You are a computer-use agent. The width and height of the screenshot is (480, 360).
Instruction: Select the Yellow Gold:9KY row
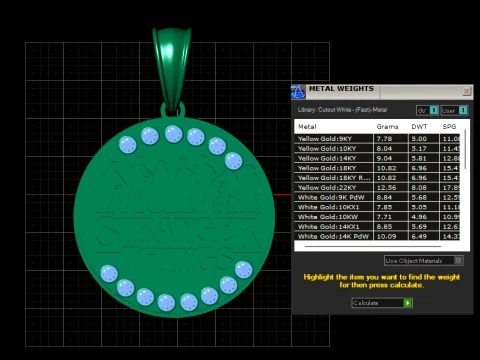(x=377, y=139)
